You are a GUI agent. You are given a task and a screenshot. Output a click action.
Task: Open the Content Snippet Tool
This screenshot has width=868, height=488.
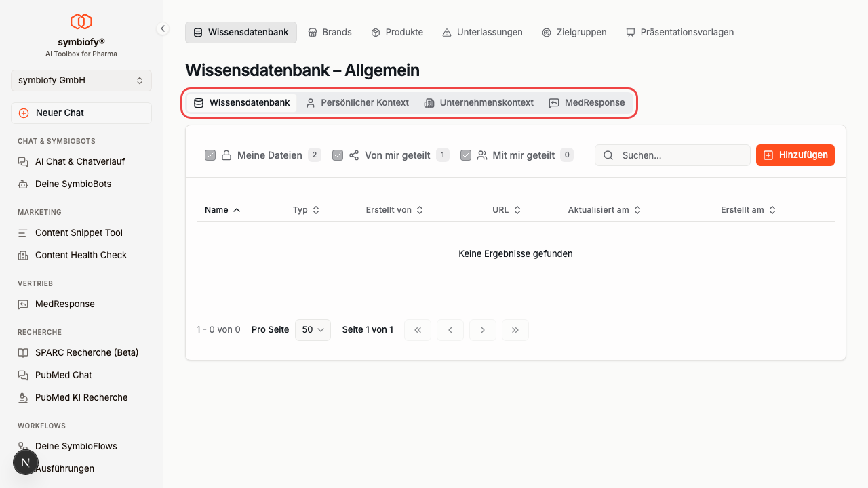[79, 232]
